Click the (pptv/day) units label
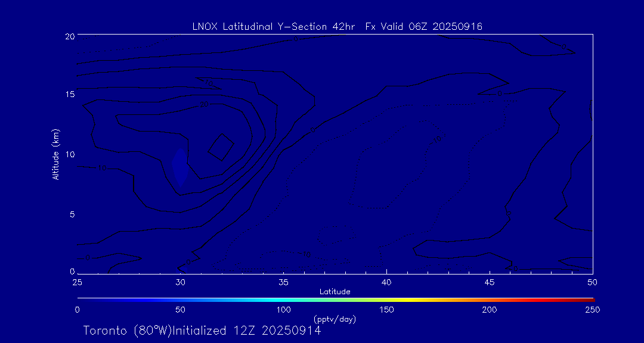 point(335,319)
